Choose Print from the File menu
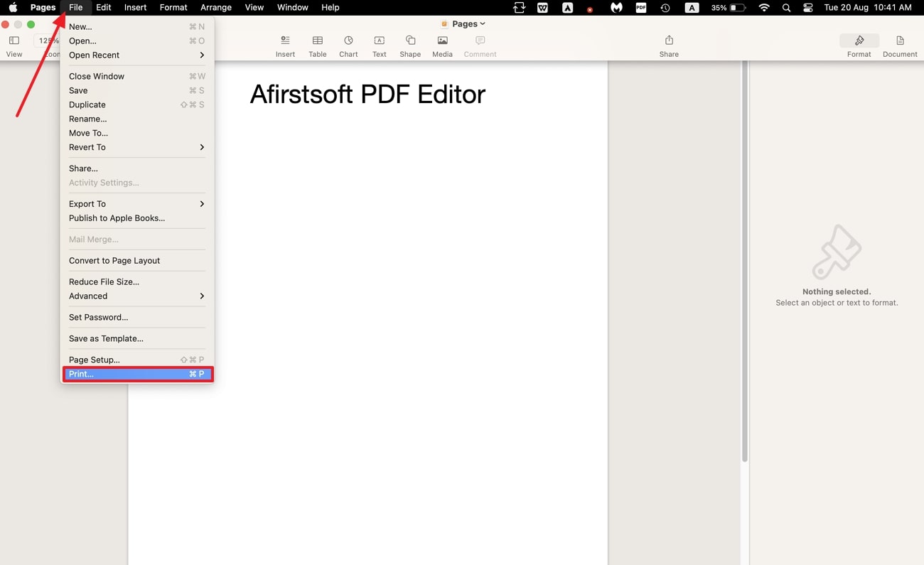Image resolution: width=924 pixels, height=565 pixels. (x=137, y=374)
